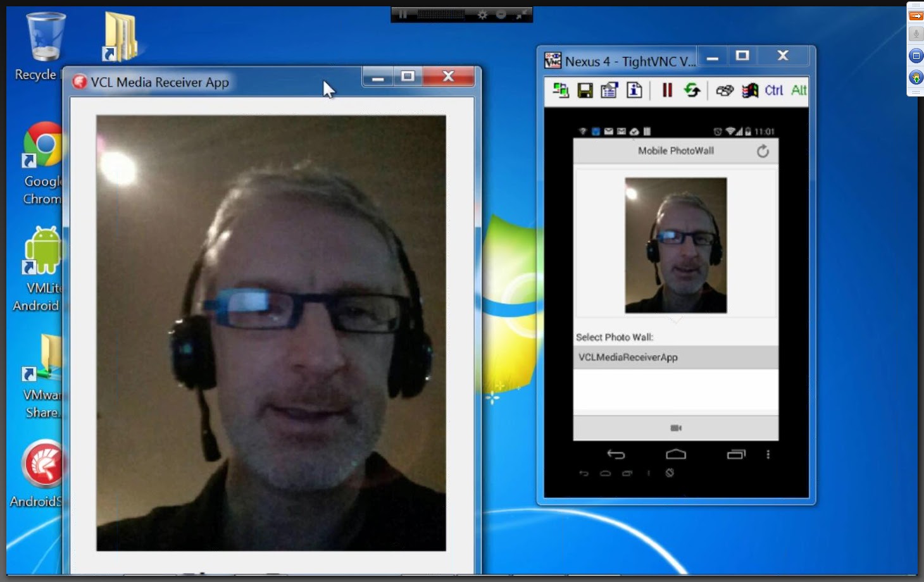The height and width of the screenshot is (582, 924).
Task: Toggle the Alt key in TightVNC toolbar
Action: [x=799, y=90]
